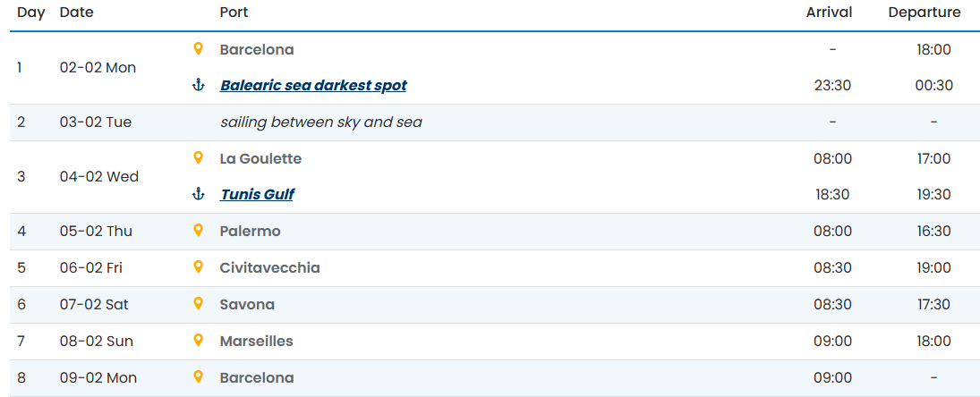980x397 pixels.
Task: Select the Civitavecchia port name
Action: tap(269, 267)
